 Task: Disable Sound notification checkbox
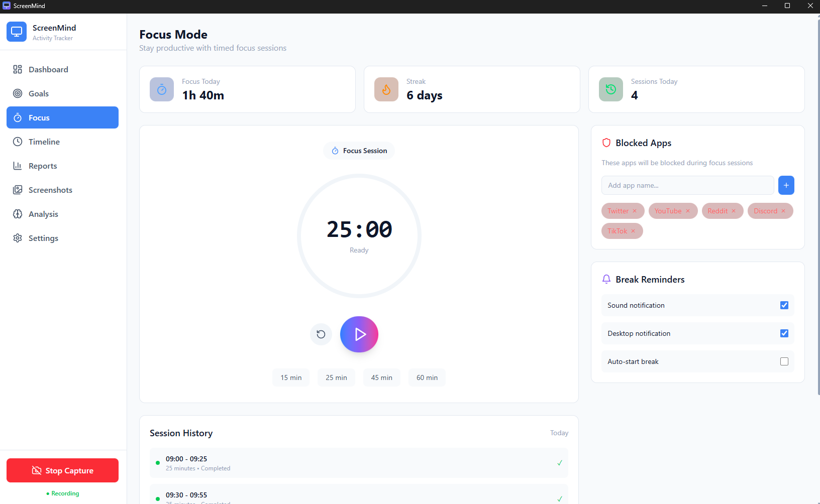click(784, 305)
